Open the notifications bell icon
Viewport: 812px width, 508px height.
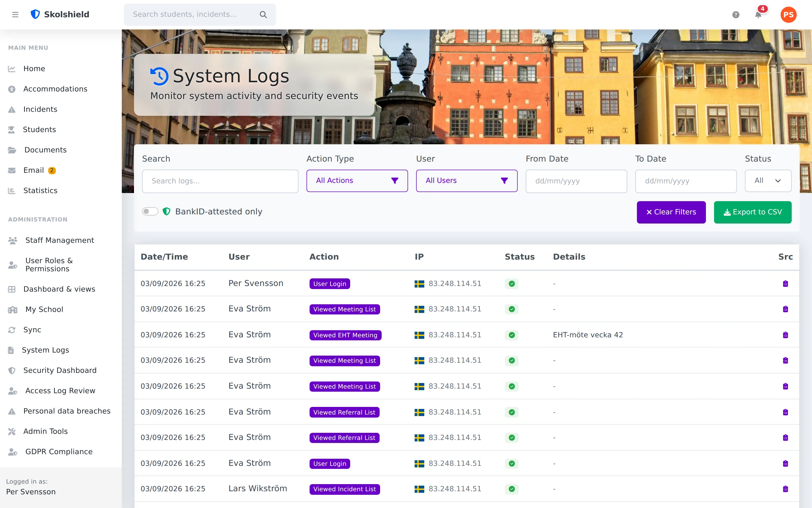[x=758, y=15]
